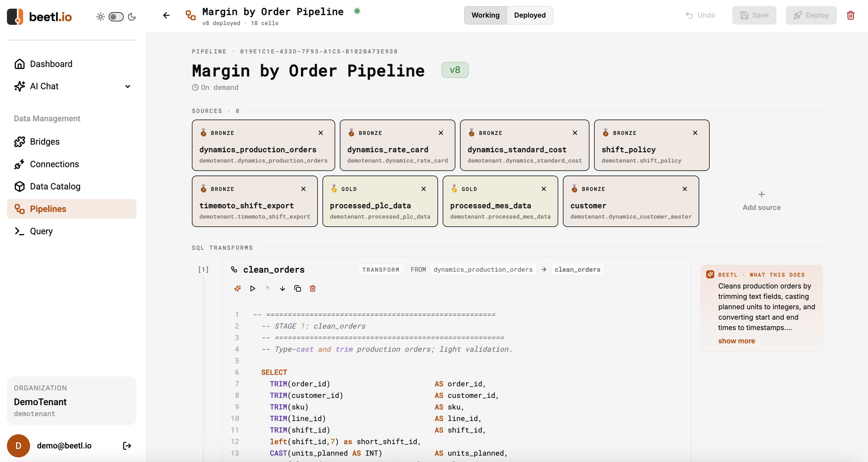Click the dynamics_production_orders source name
Image resolution: width=868 pixels, height=462 pixels.
coord(258,150)
